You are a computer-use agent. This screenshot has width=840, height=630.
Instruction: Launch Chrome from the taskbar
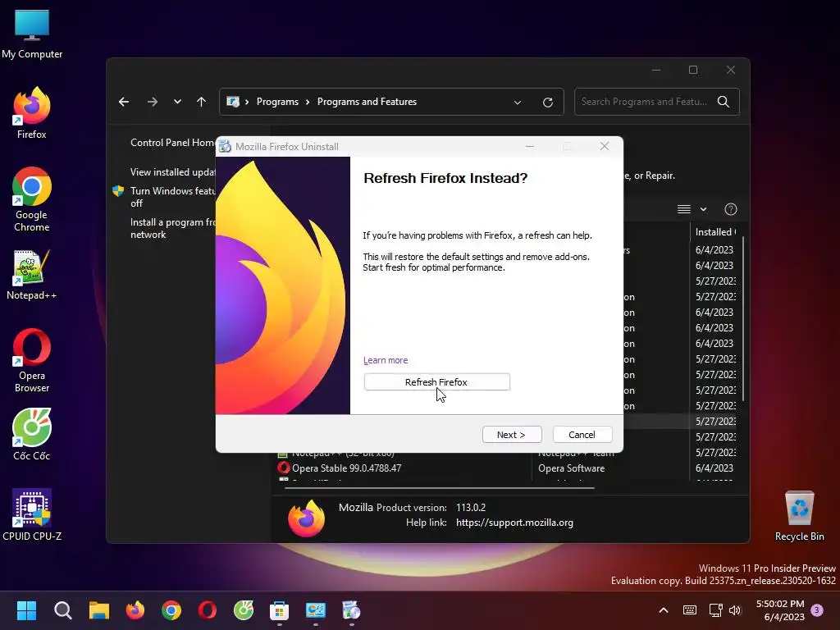(171, 610)
